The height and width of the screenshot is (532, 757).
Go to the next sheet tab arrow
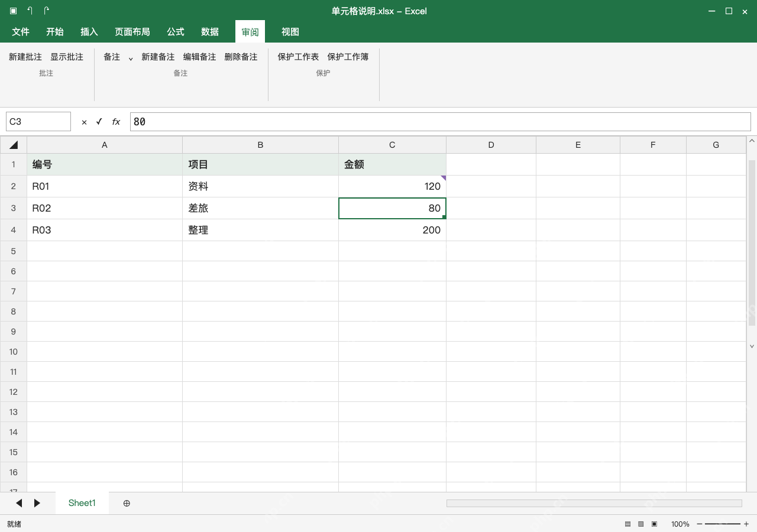pyautogui.click(x=37, y=503)
